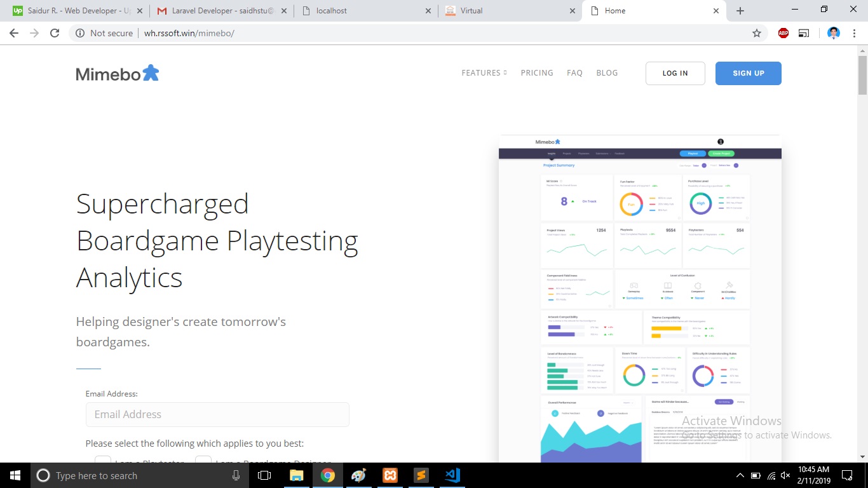Open a new browser tab
The width and height of the screenshot is (868, 488).
coord(740,11)
